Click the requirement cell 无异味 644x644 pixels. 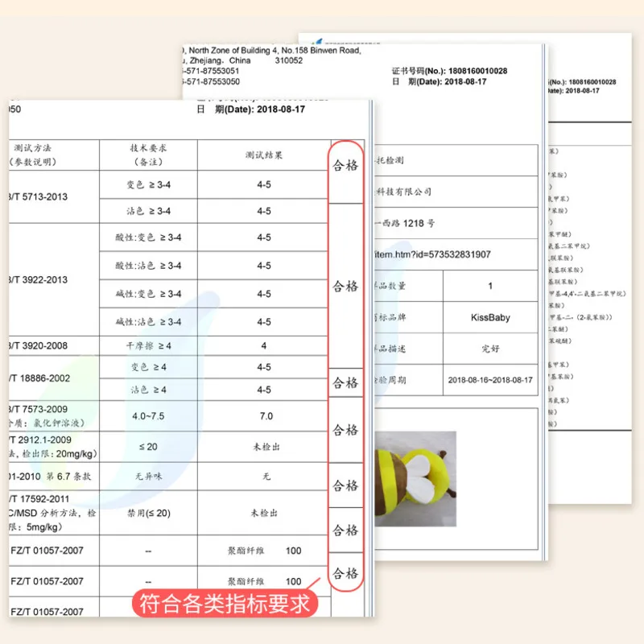click(148, 477)
